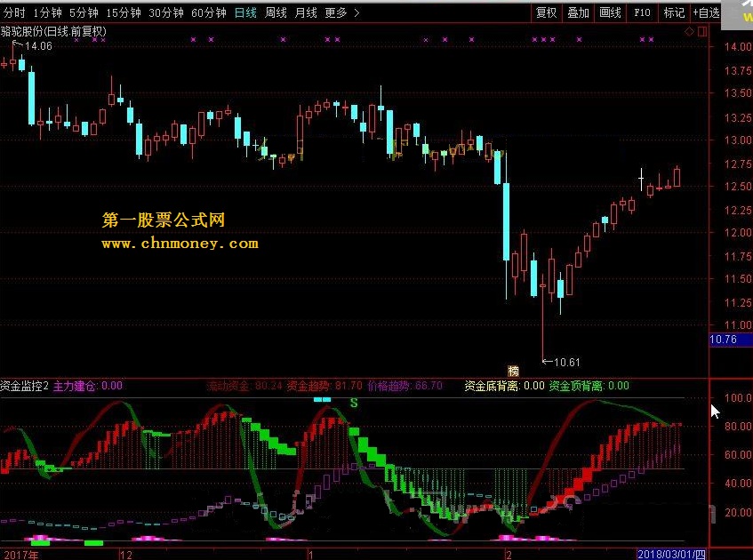Switch to the 分时 intraday view
This screenshot has width=753, height=560.
14,13
